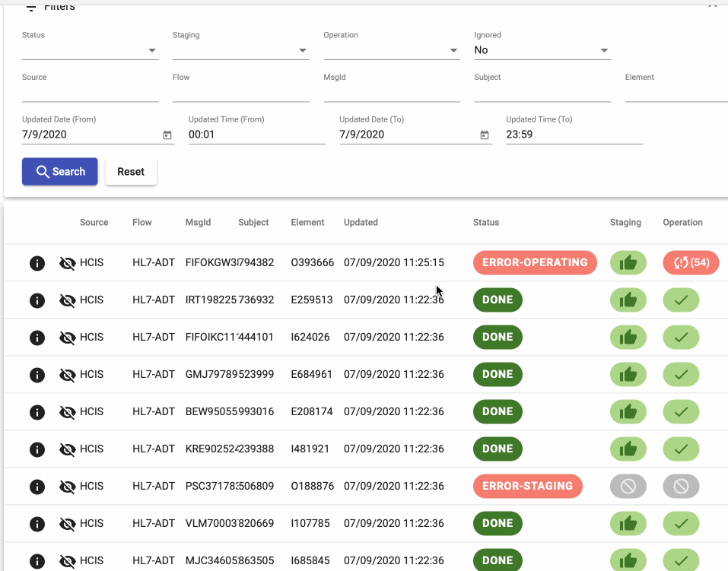The height and width of the screenshot is (571, 728).
Task: Open calendar picker for Updated Date (From)
Action: (x=167, y=135)
